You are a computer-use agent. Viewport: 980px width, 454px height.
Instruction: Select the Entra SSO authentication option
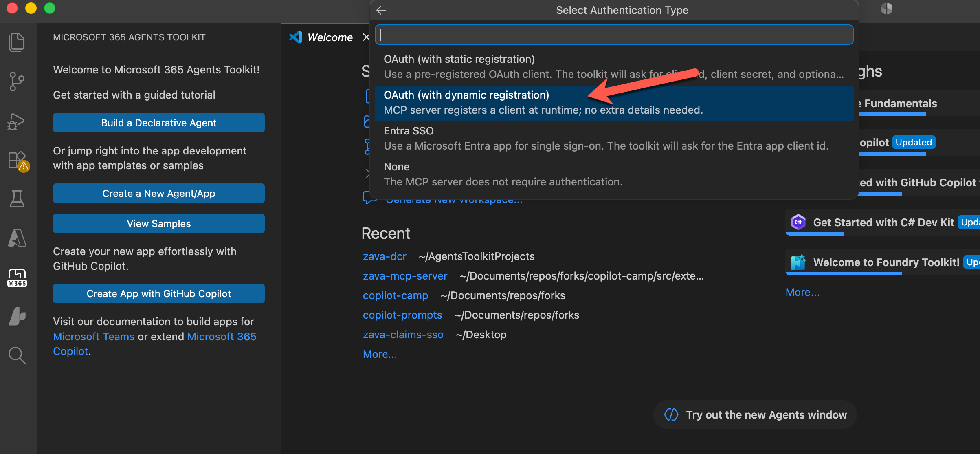pos(614,139)
